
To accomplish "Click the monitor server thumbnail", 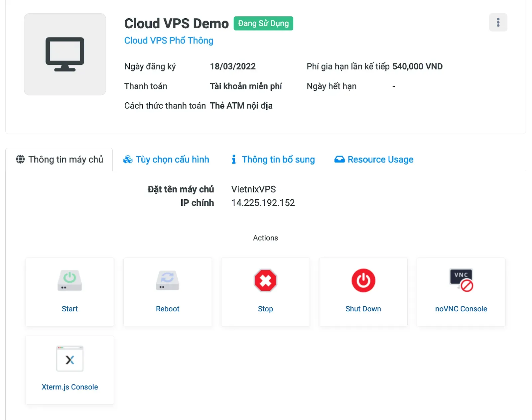I will click(65, 54).
